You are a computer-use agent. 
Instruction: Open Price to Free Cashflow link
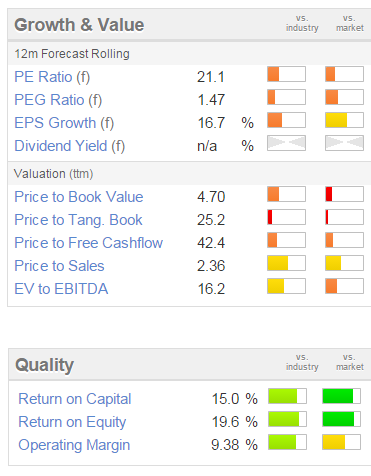88,243
